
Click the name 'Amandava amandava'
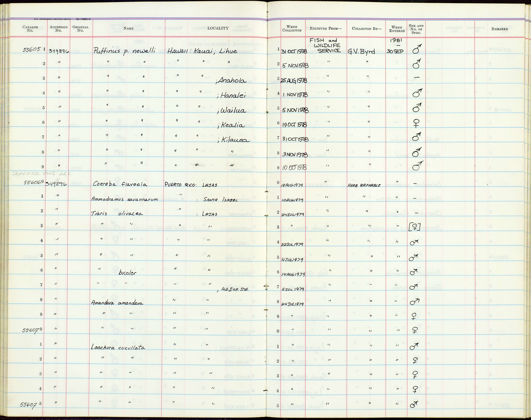click(117, 303)
